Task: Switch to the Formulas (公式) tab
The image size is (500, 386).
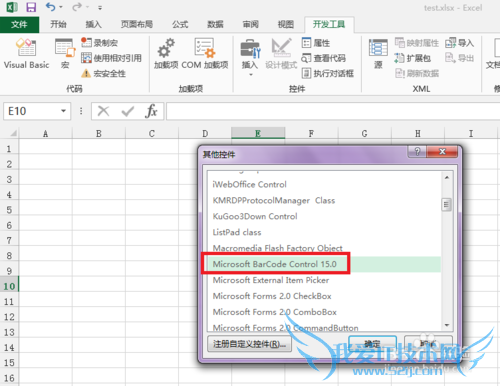Action: click(x=180, y=24)
